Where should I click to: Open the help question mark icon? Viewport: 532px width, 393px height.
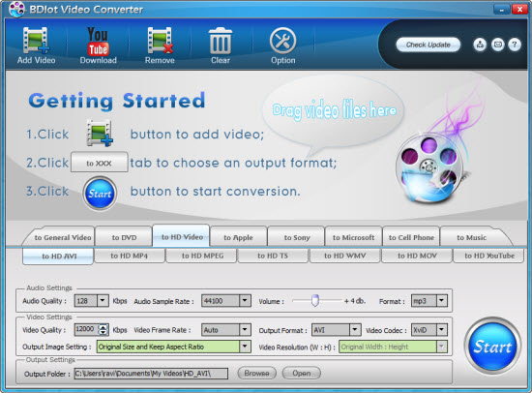tap(515, 45)
